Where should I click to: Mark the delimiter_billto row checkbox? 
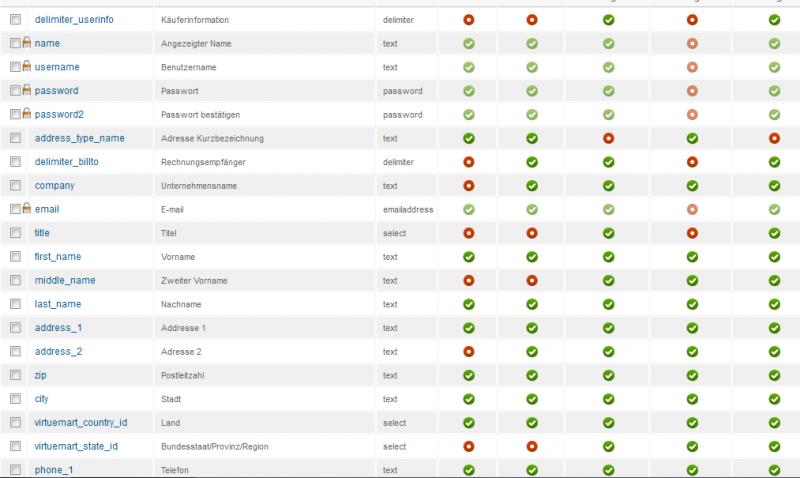click(x=15, y=162)
